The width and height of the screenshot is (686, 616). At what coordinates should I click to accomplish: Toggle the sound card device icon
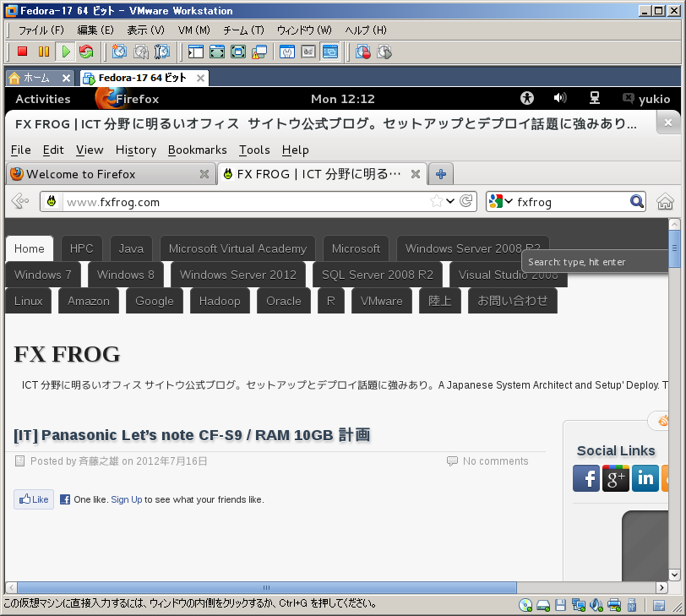coord(596,605)
